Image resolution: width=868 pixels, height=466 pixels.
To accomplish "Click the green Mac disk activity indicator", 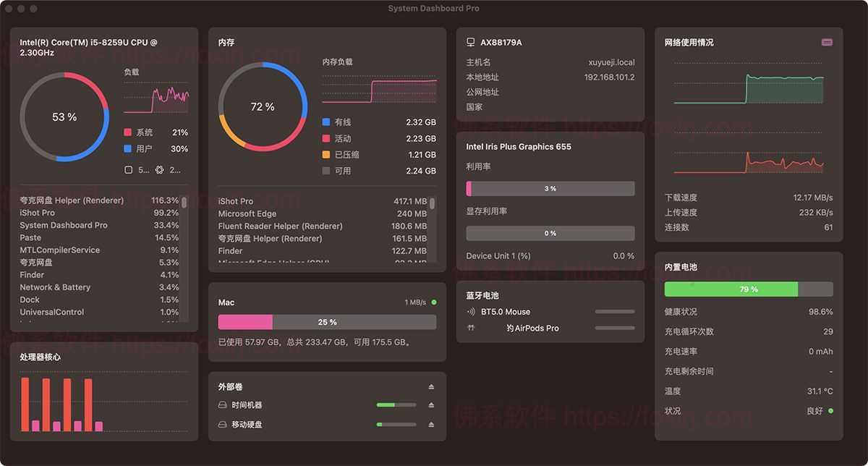I will pos(434,302).
